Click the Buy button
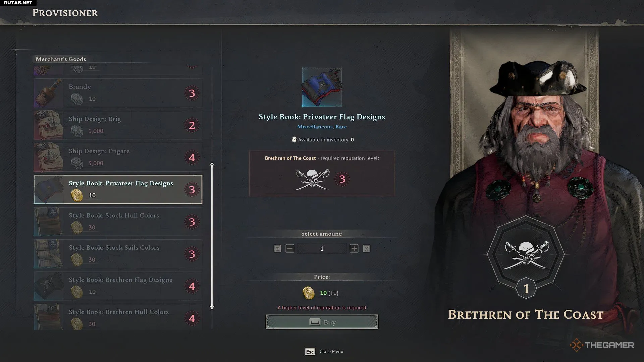The image size is (644, 362). [x=322, y=322]
